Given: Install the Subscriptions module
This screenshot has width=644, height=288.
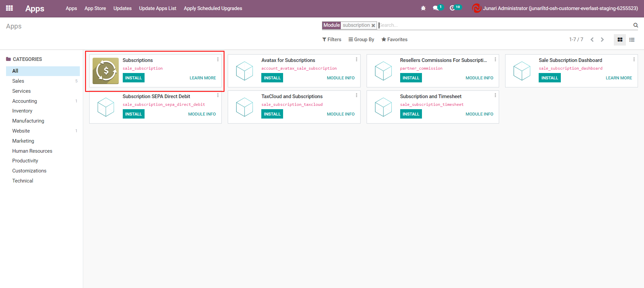Looking at the screenshot, I should [x=133, y=78].
